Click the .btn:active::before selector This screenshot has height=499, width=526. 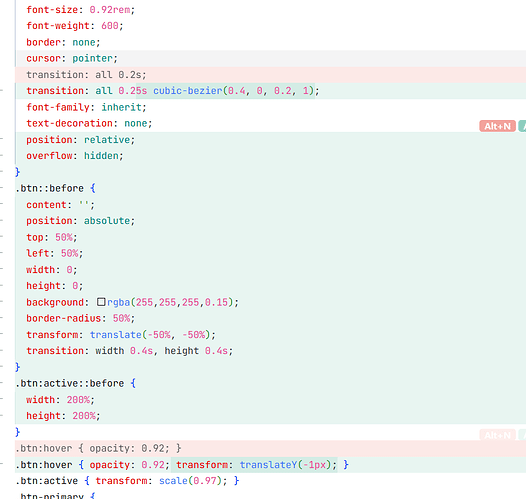click(70, 383)
